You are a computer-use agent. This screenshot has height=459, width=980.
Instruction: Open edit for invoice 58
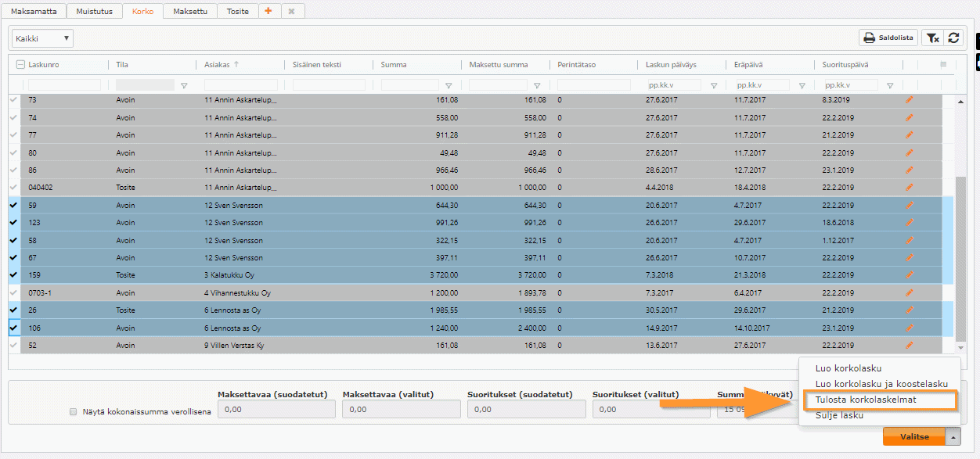[910, 240]
